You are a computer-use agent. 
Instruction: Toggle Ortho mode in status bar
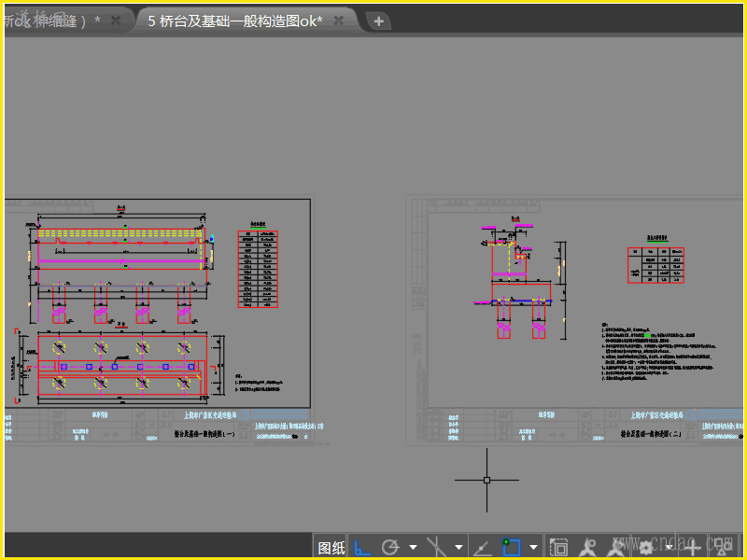[x=364, y=547]
